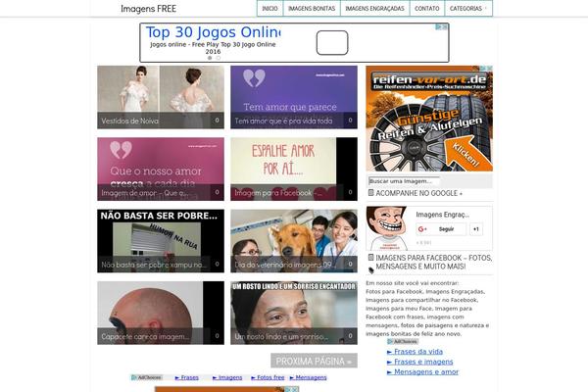The image size is (588, 392).
Task: Click the icon beside ACOMPANHE NO GOOGLE +
Action: [x=370, y=193]
